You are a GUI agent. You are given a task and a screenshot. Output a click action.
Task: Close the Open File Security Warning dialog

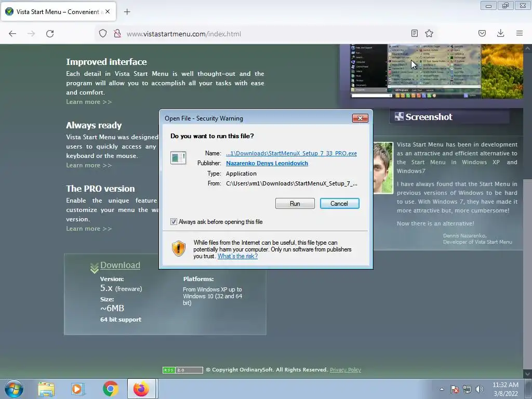360,118
